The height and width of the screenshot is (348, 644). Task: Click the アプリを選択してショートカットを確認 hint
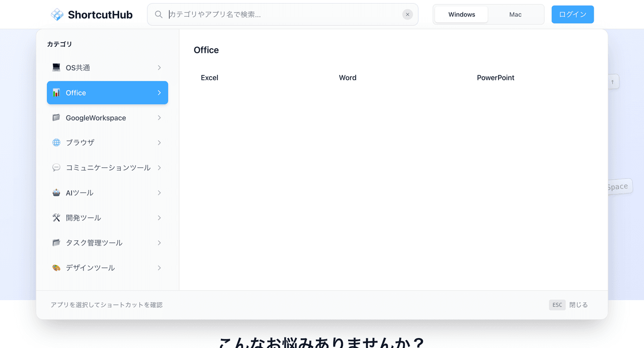pyautogui.click(x=107, y=305)
